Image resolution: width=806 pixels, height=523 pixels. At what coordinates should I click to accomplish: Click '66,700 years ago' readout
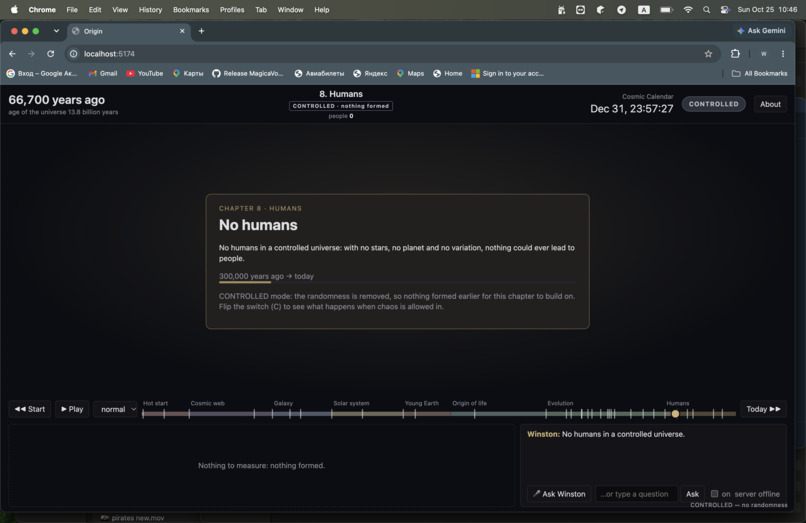coord(57,100)
